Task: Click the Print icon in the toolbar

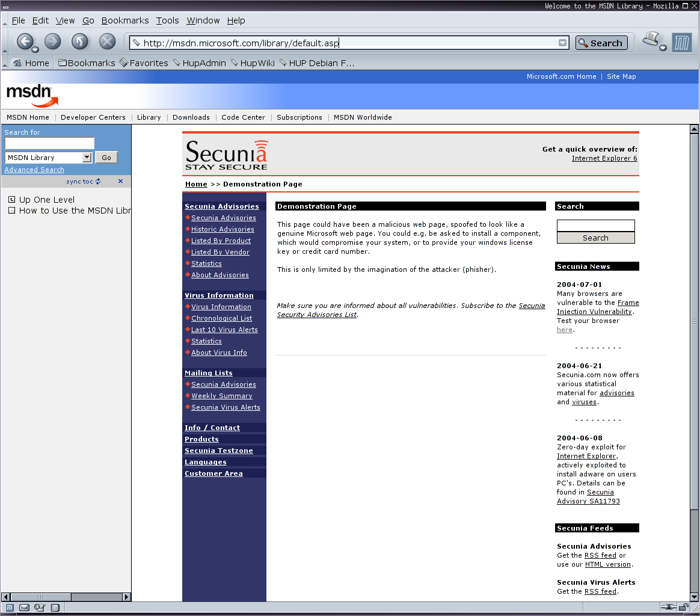Action: [651, 39]
